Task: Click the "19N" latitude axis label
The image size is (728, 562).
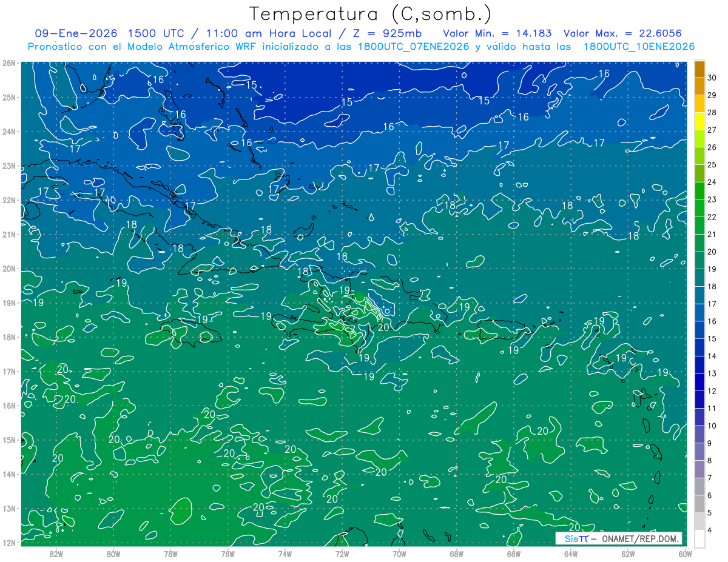Action: [8, 303]
